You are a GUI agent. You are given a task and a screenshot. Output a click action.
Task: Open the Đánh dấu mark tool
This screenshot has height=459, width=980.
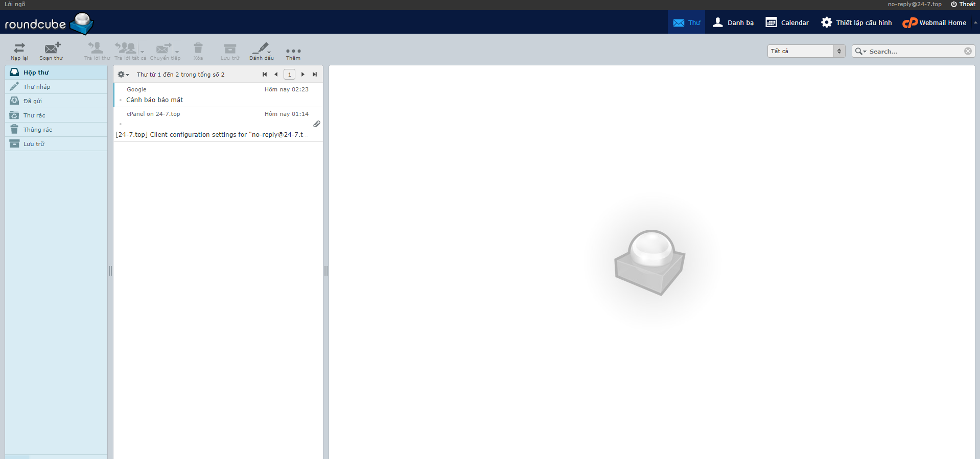(x=261, y=50)
